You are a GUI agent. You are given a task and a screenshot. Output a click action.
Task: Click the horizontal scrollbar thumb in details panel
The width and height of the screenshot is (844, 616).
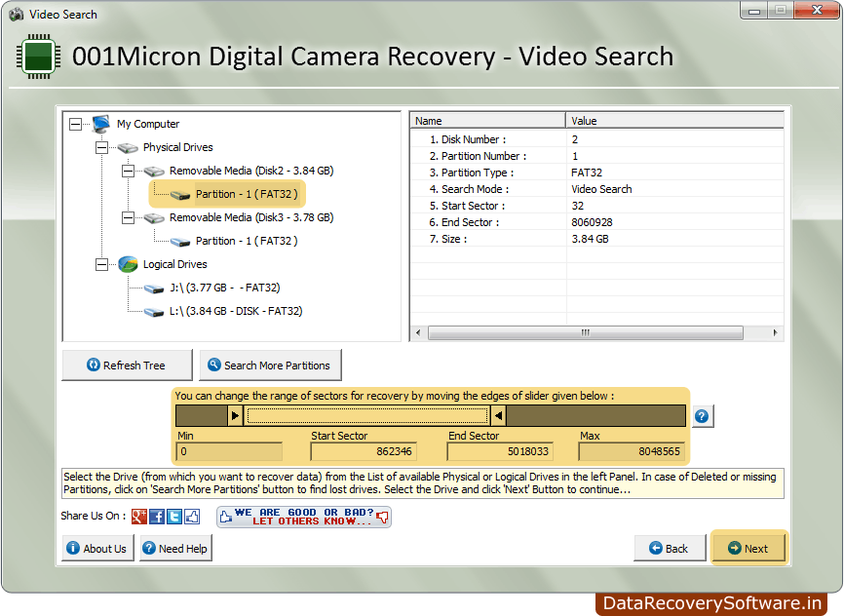[586, 332]
